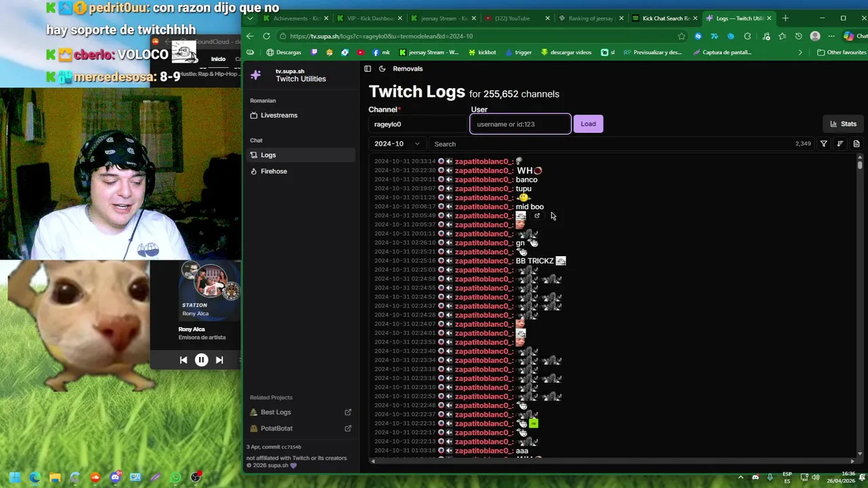
Task: Open a new browser tab
Action: [785, 18]
